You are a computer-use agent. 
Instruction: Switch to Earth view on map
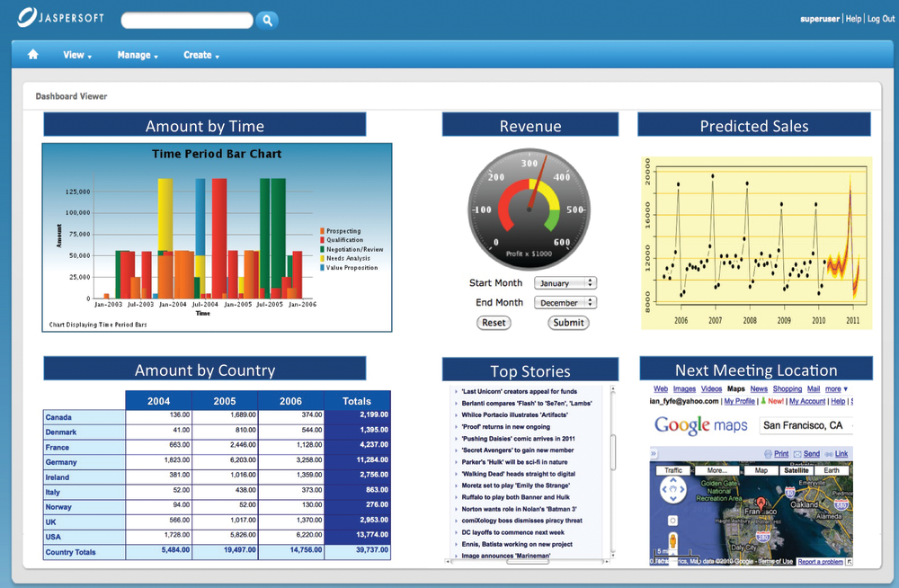[x=832, y=470]
